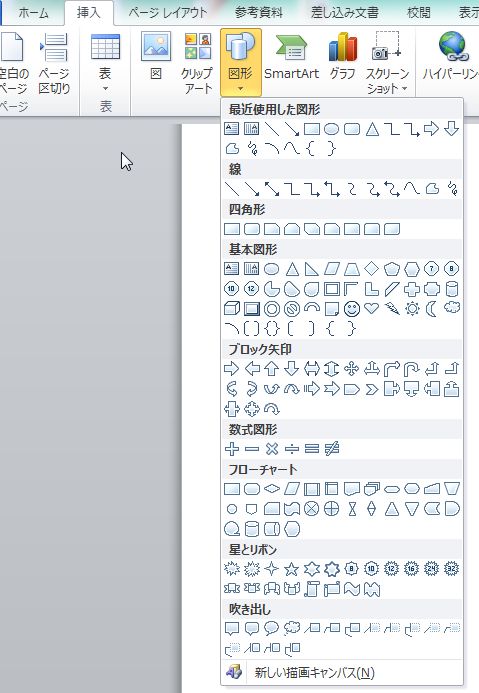Select the smiley face shape
The image size is (479, 693).
[352, 309]
